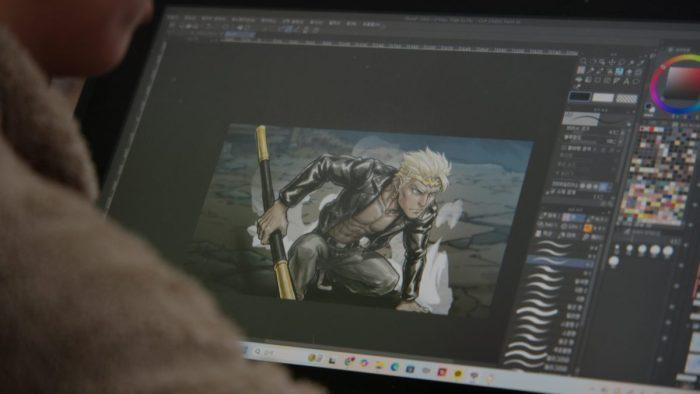
Task: Select the Auto select wand tool
Action: pos(632,62)
